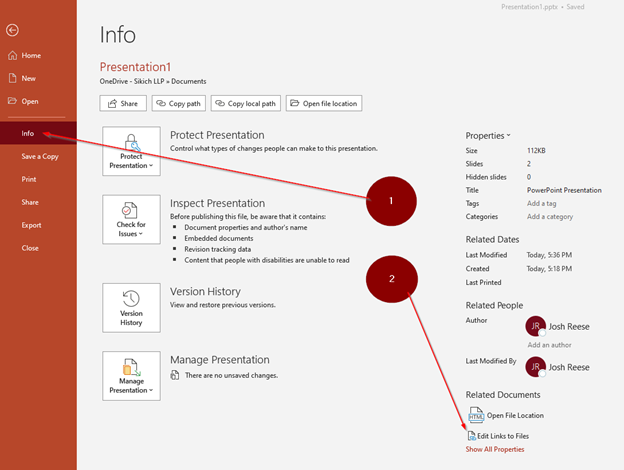Copy the file path
This screenshot has height=470, width=624.
(x=177, y=103)
